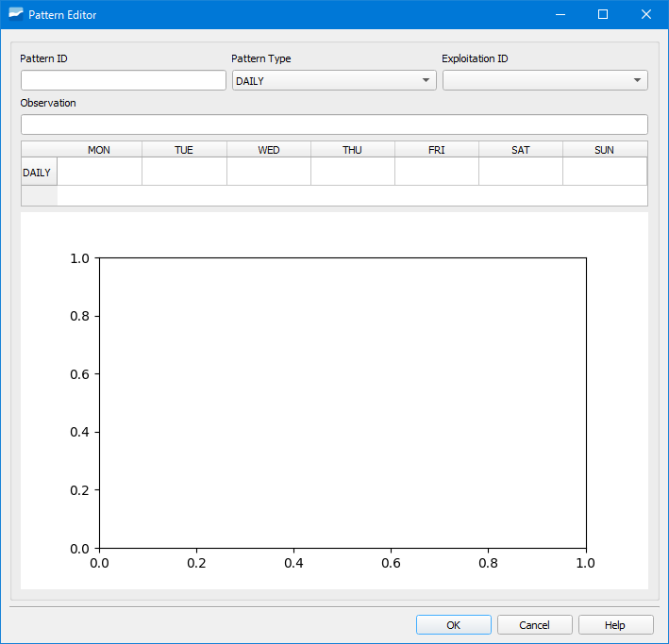Open the Pattern Type dropdown

tap(334, 80)
